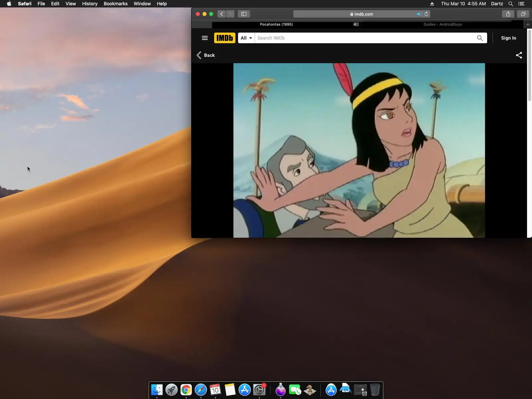Open the File menu
Screen dimensions: 532x399
(x=41, y=4)
